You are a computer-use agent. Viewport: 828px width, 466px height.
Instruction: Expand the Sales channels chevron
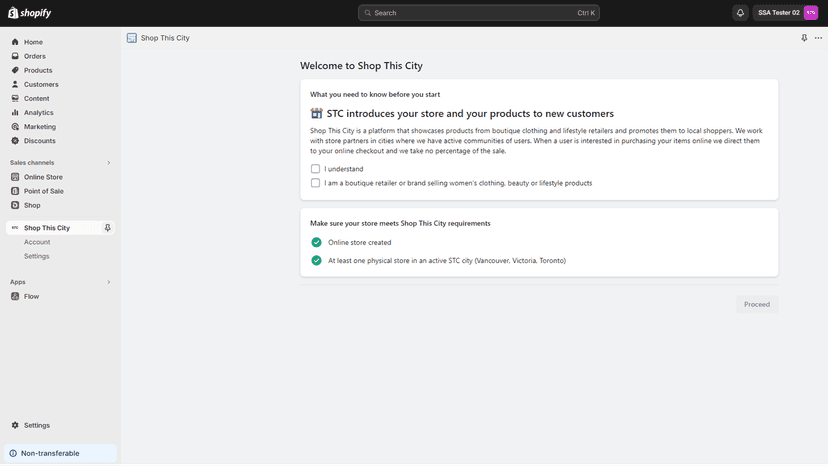pos(109,163)
